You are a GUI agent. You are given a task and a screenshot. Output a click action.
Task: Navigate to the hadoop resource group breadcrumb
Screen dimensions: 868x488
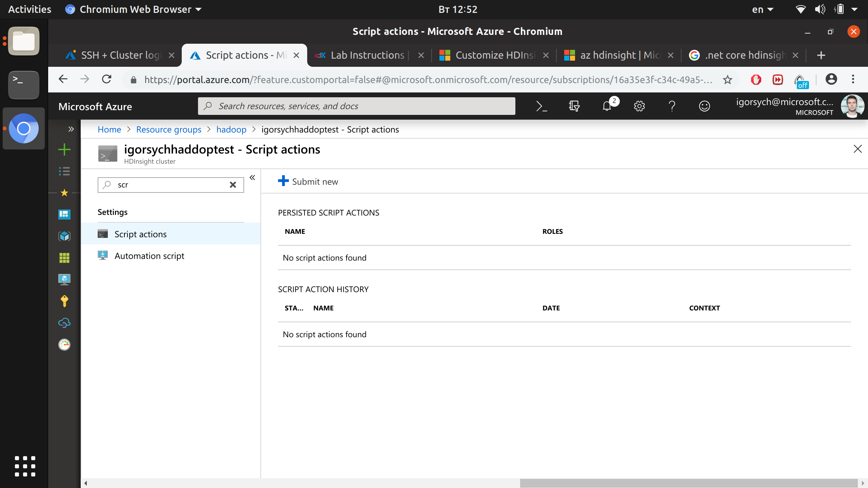coord(231,129)
